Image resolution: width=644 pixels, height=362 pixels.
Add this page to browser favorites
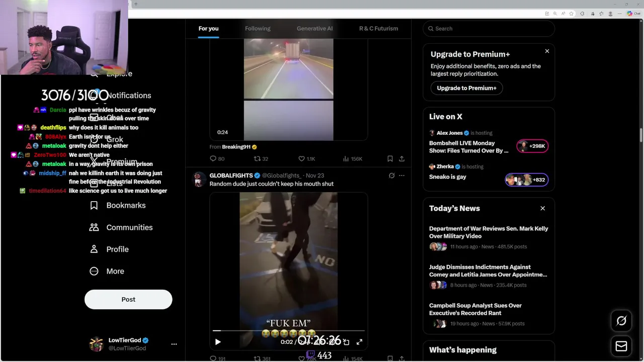pyautogui.click(x=572, y=14)
